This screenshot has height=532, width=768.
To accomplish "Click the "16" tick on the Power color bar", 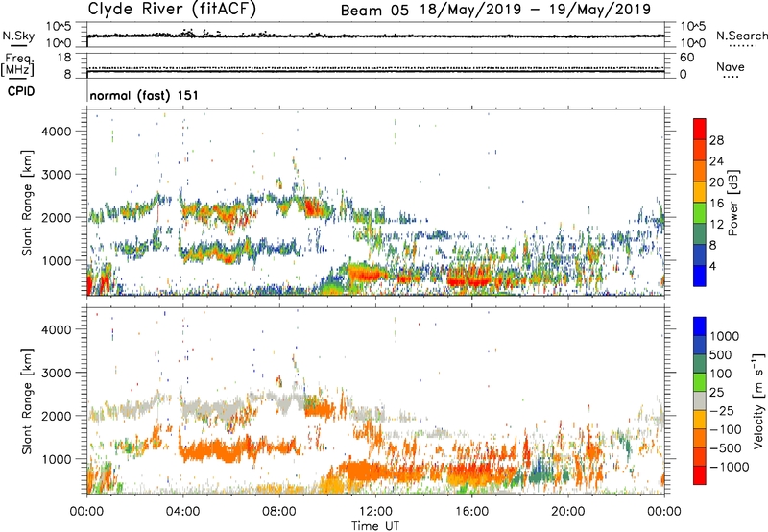I will coord(716,203).
